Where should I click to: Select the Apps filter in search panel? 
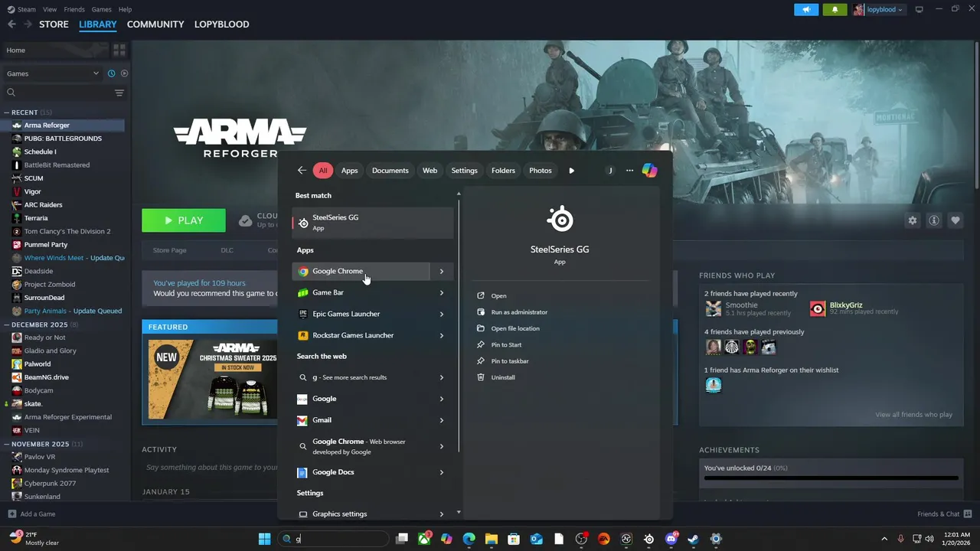coord(349,171)
